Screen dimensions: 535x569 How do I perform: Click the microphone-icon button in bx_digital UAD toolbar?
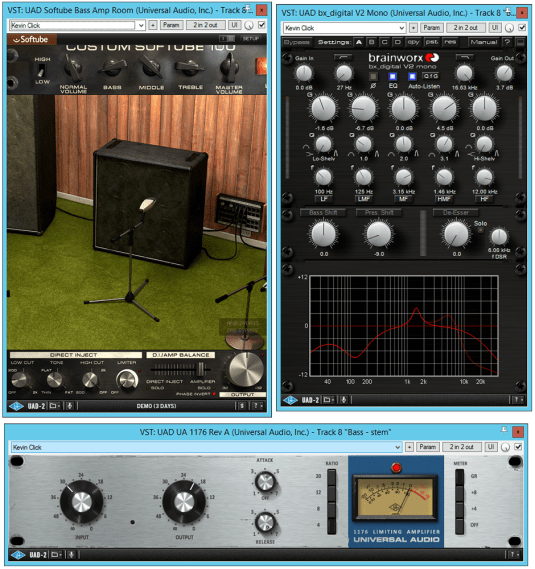coord(343,400)
